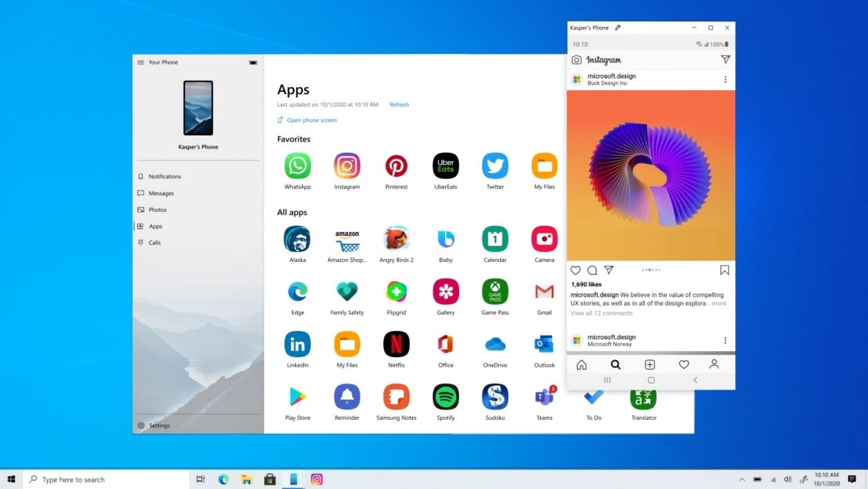Open WhatsApp from Favorites
The image size is (868, 489).
coord(297,166)
